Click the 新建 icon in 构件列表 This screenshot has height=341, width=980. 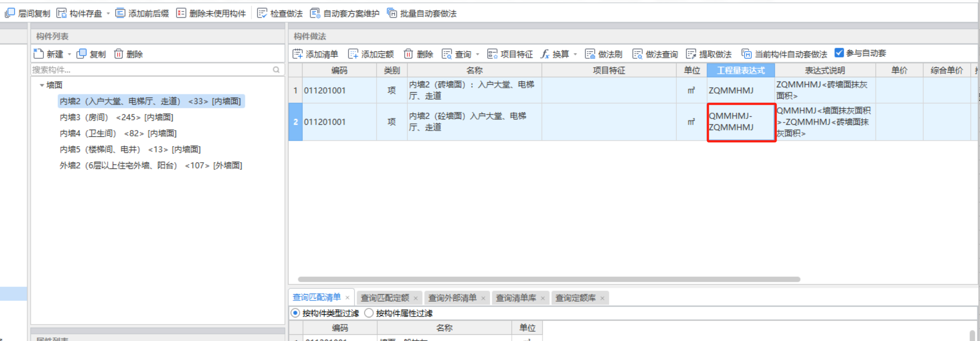coord(39,54)
